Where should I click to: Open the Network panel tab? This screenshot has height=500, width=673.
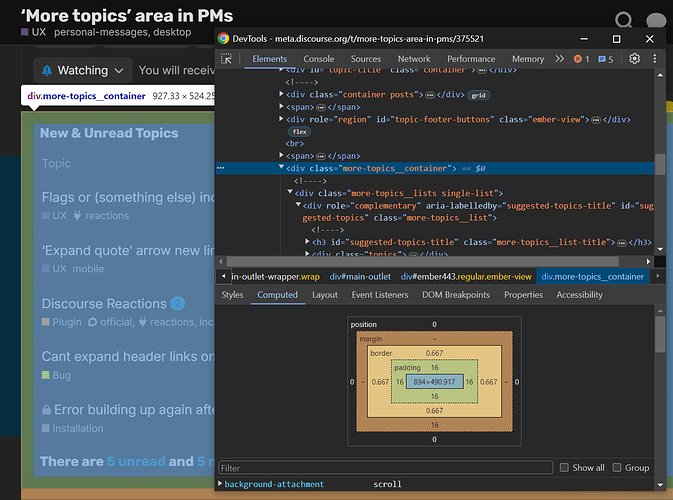414,59
